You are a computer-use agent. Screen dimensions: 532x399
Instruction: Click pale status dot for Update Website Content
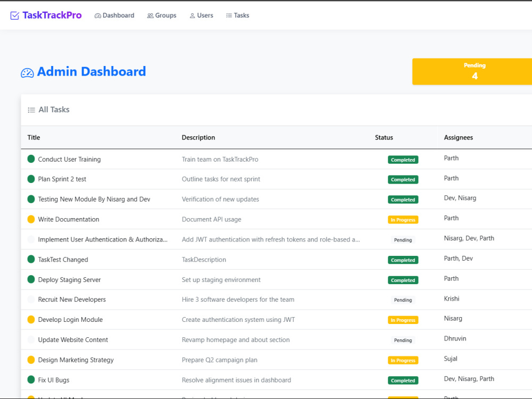pos(31,339)
